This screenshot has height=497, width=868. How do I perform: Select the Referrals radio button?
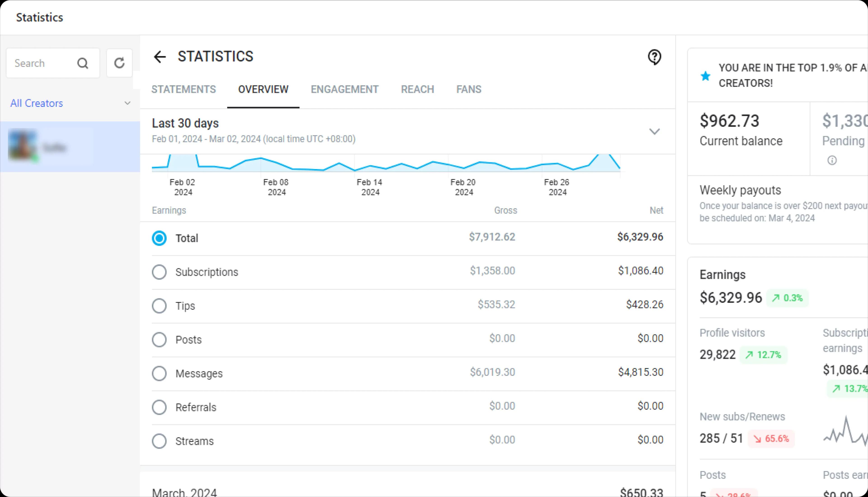tap(159, 407)
